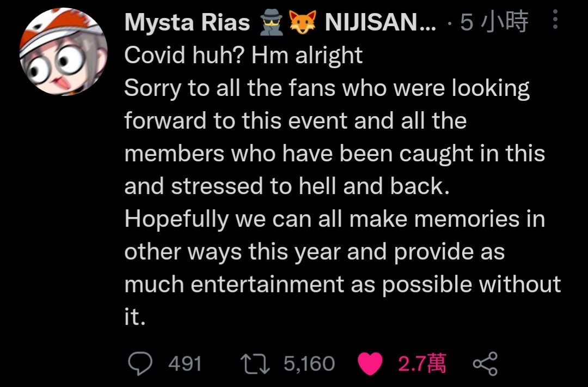Unlike the tweet with pink heart

[x=370, y=364]
